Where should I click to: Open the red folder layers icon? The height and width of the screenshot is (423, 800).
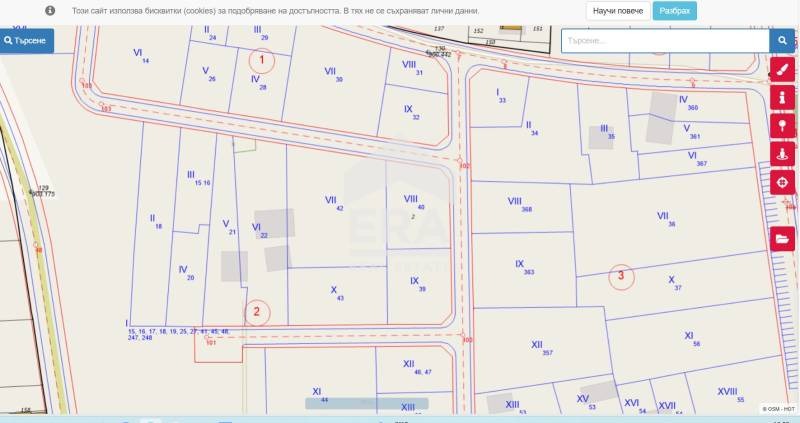(782, 240)
